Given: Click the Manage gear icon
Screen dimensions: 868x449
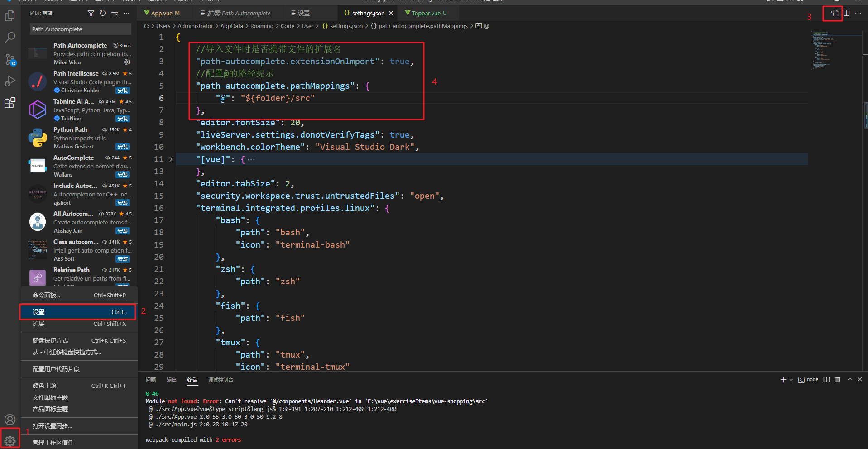Looking at the screenshot, I should [10, 440].
